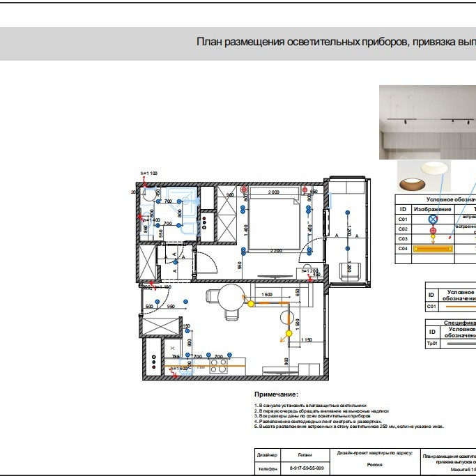The image size is (476, 476).
Task: Select the blue crossed-circle symbol in the C01 legend row
Action: coord(432,219)
